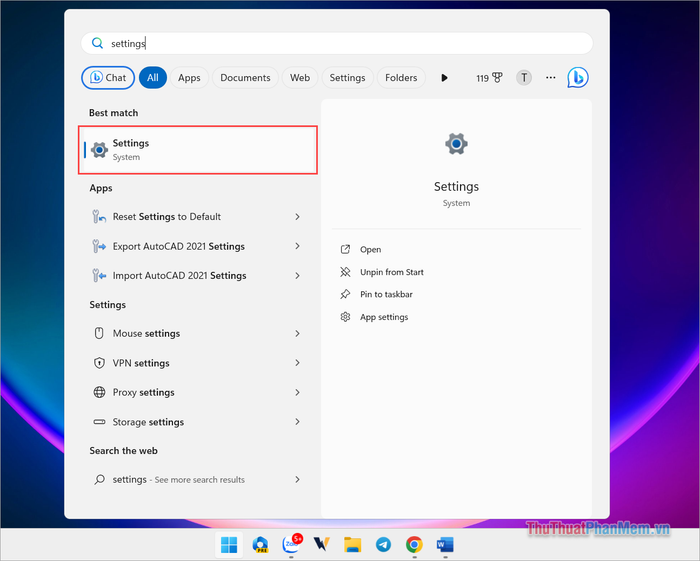Open the 119 rewards points trophy
700x561 pixels.
click(x=489, y=78)
